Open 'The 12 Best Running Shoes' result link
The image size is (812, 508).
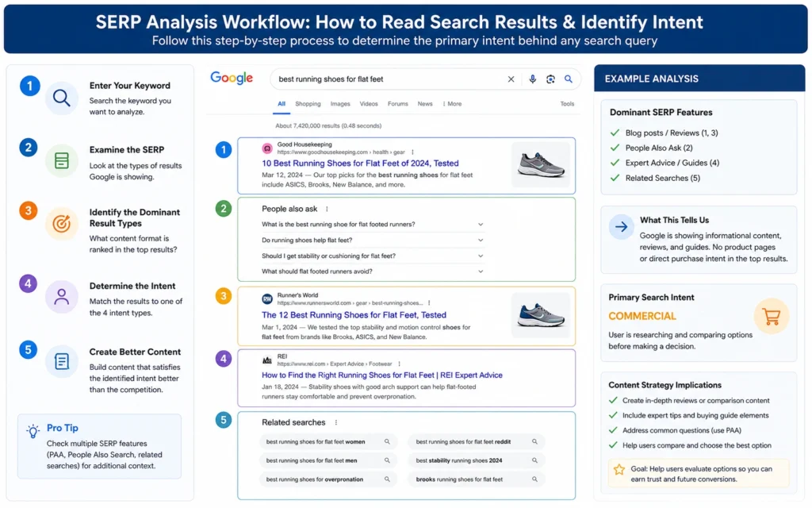pyautogui.click(x=354, y=316)
